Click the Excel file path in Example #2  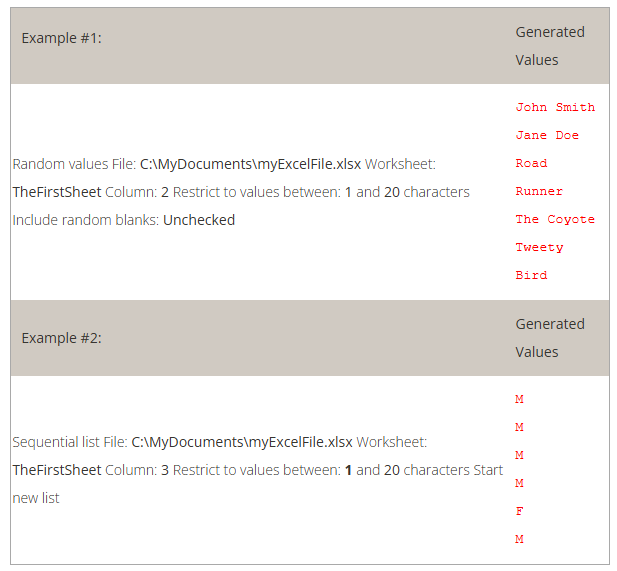pyautogui.click(x=242, y=442)
